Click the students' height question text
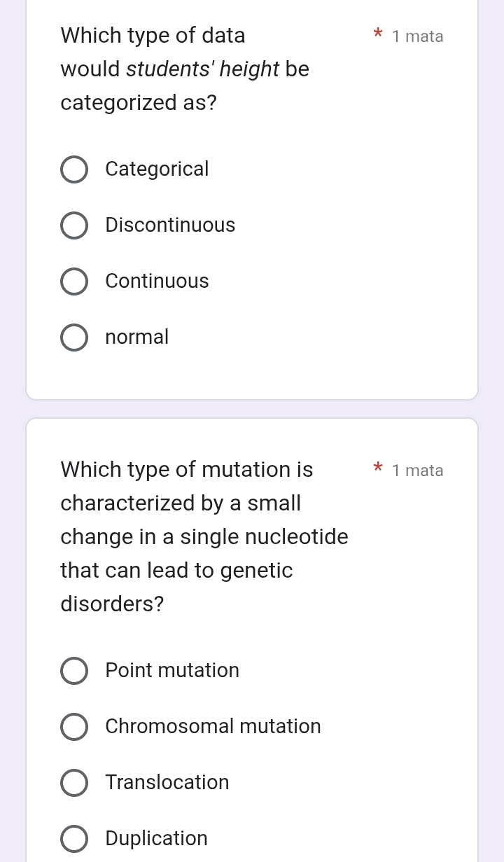 [x=185, y=69]
